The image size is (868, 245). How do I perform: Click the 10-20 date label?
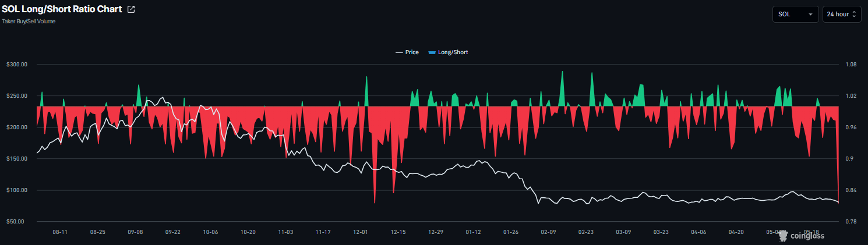click(248, 232)
